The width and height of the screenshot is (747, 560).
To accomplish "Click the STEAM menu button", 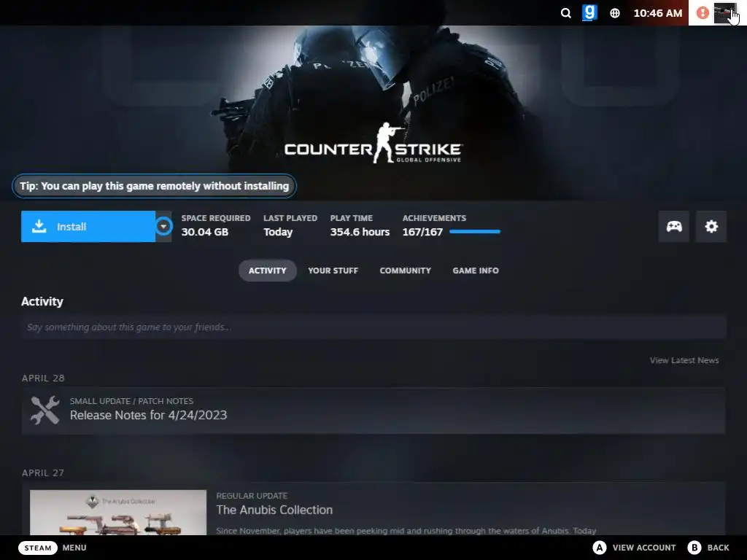I will [38, 548].
